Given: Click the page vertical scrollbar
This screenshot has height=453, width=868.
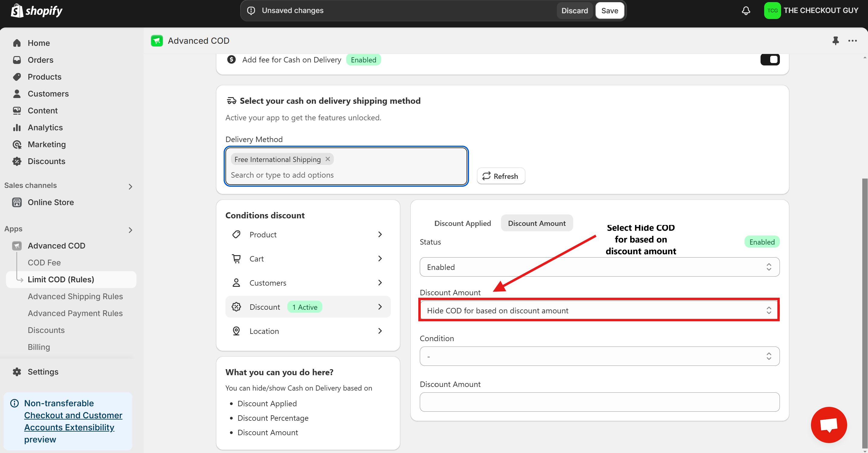Looking at the screenshot, I should [865, 313].
